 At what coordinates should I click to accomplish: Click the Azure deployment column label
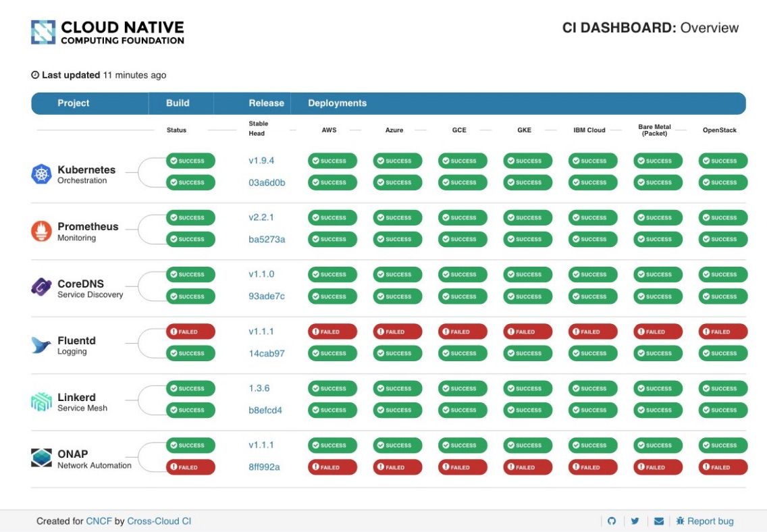coord(394,130)
